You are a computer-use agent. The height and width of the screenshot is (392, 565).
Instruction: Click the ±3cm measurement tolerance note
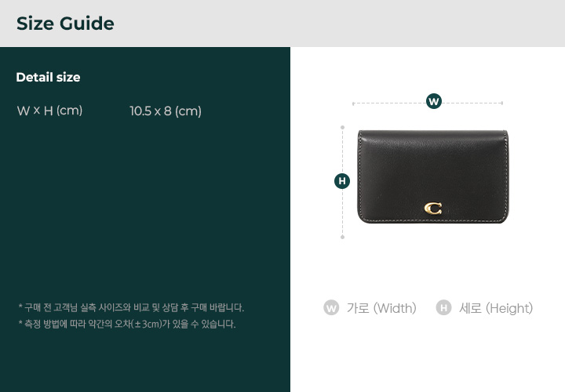click(x=127, y=324)
